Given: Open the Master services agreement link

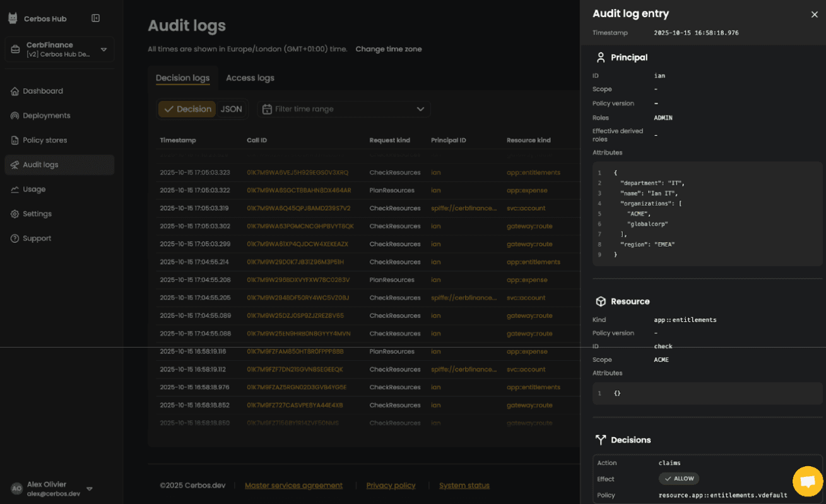Looking at the screenshot, I should coord(293,485).
